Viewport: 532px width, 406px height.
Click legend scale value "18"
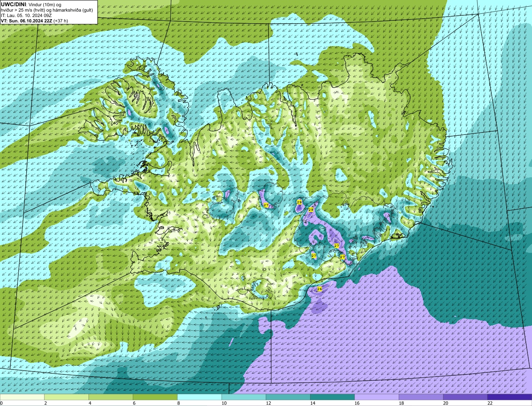point(401,403)
